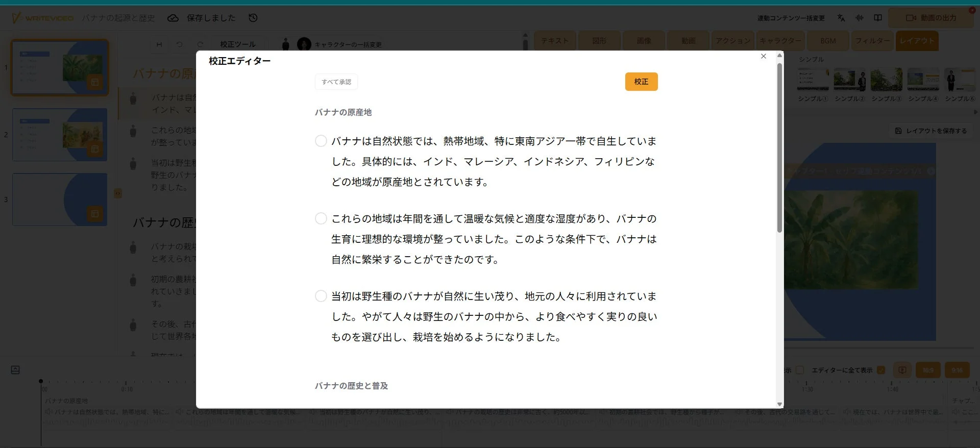The height and width of the screenshot is (448, 980).
Task: Click the 動画の出力 export button
Action: coord(932,18)
